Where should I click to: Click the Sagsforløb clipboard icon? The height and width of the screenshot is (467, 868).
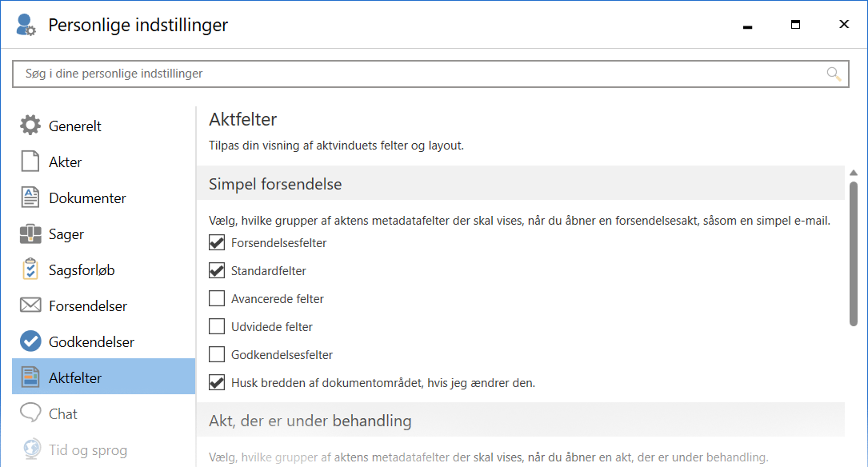point(30,269)
